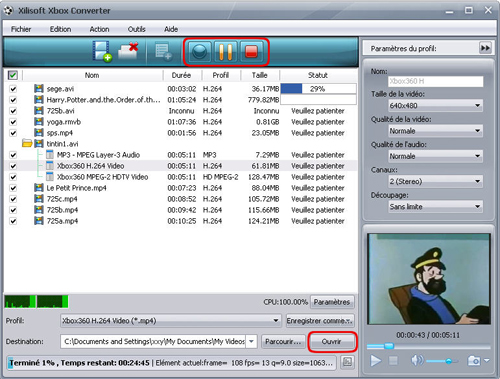Open the snapshot options arrow beside camera

coord(487,360)
